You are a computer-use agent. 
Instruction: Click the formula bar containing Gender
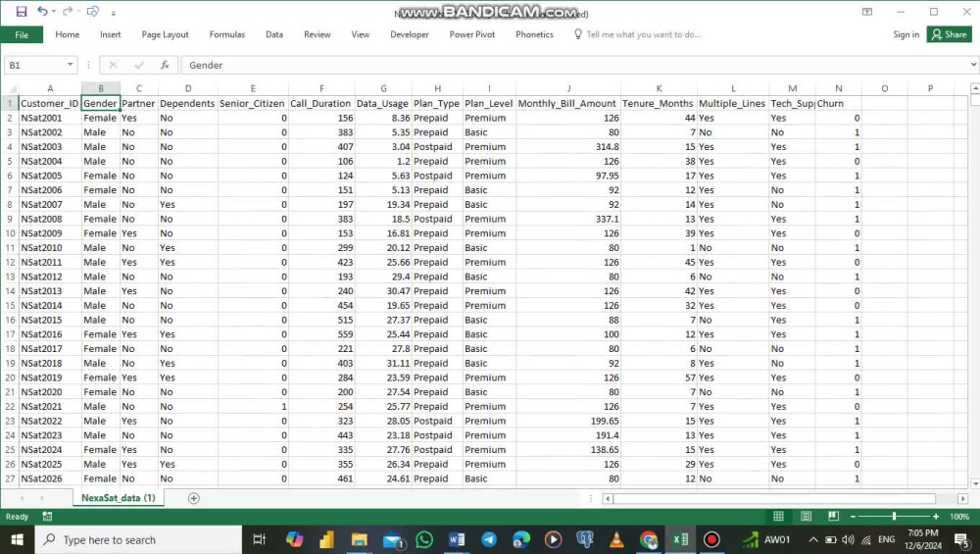click(573, 65)
